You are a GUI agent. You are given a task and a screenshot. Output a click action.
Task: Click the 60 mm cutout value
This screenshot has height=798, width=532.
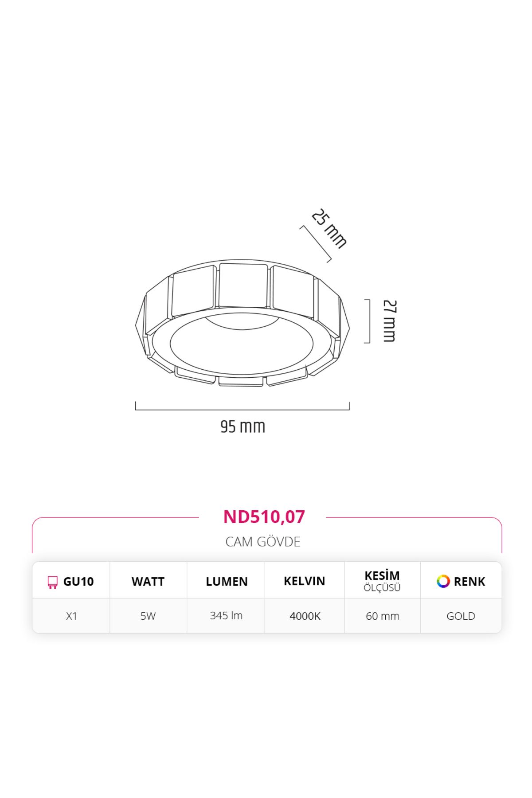point(383,616)
